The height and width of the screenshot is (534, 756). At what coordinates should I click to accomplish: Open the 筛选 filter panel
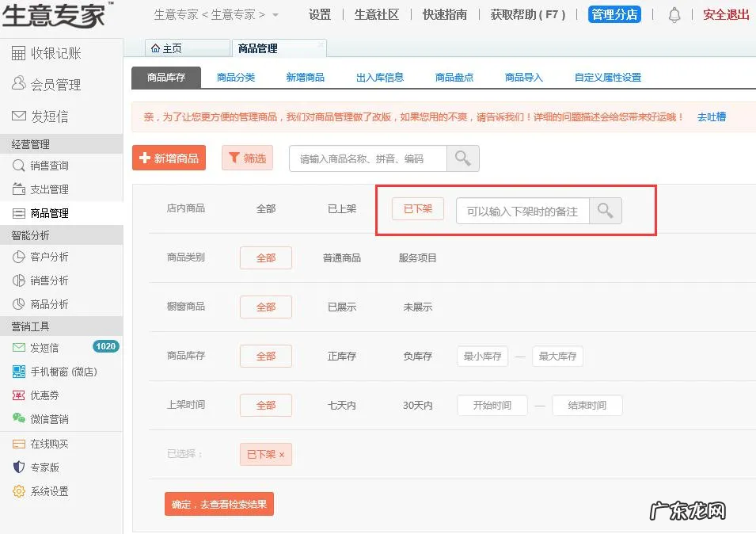(247, 158)
